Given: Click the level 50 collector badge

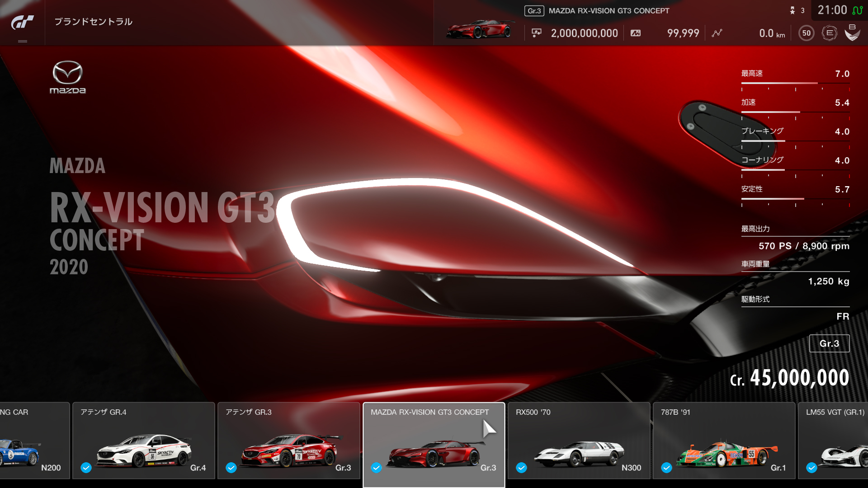Looking at the screenshot, I should (806, 33).
